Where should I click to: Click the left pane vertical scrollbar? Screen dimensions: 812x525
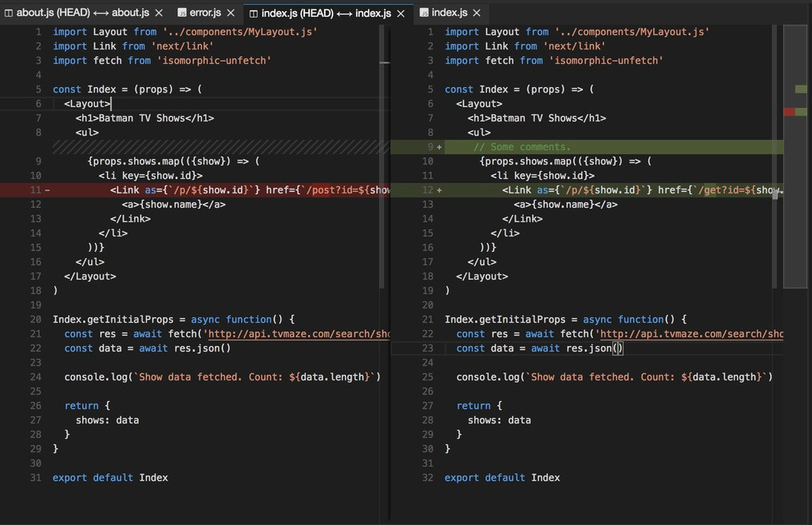click(382, 156)
